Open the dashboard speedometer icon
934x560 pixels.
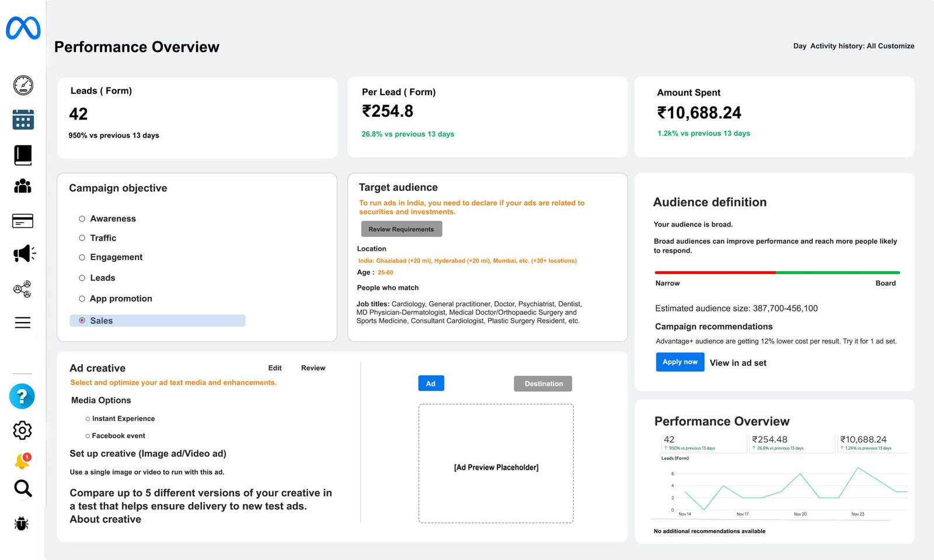(x=23, y=85)
